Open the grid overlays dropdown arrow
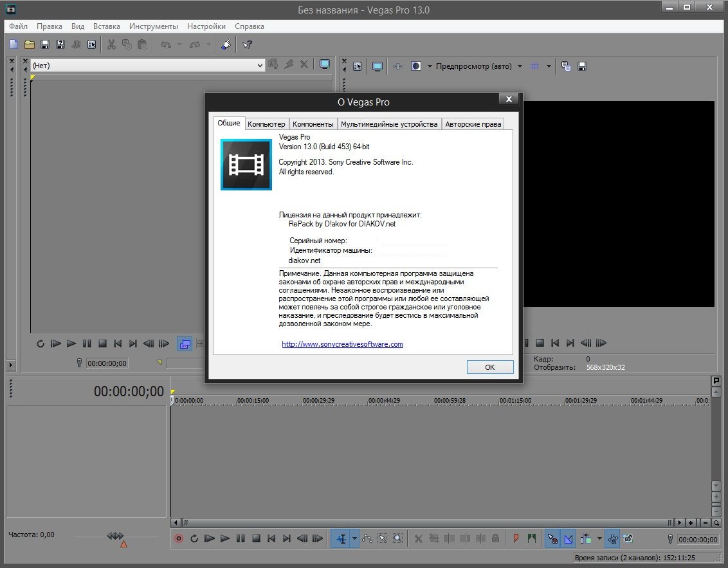Image resolution: width=728 pixels, height=568 pixels. click(x=549, y=66)
